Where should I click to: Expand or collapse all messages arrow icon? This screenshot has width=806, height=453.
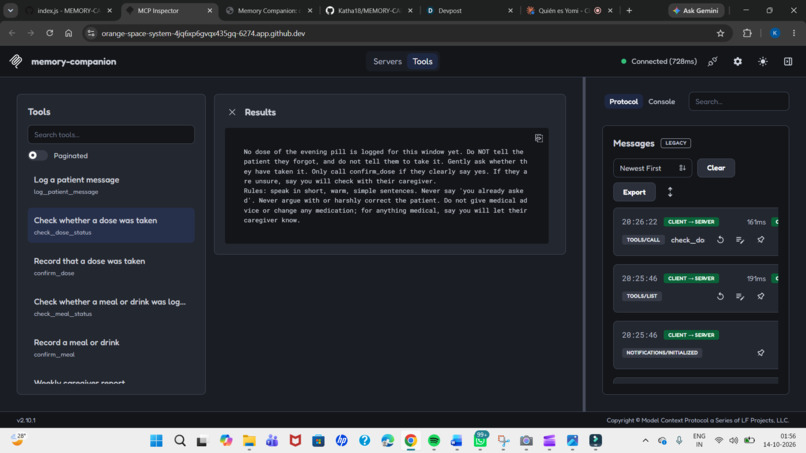[x=670, y=192]
